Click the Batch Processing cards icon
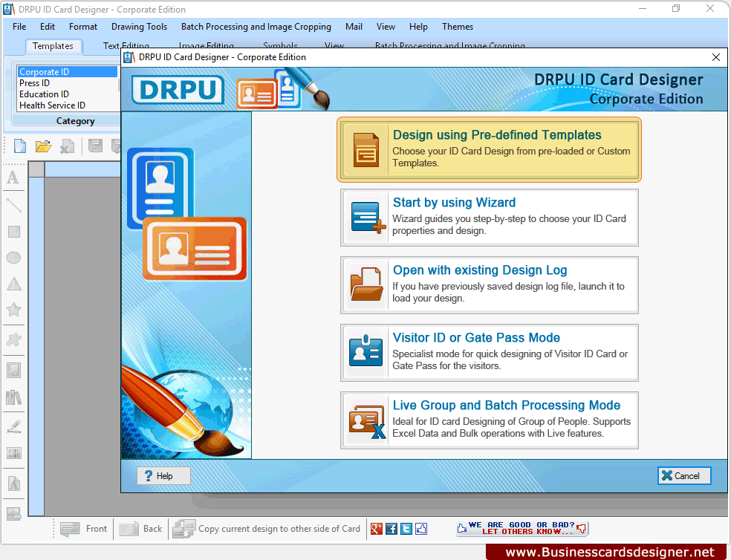The height and width of the screenshot is (560, 731). coord(368,421)
